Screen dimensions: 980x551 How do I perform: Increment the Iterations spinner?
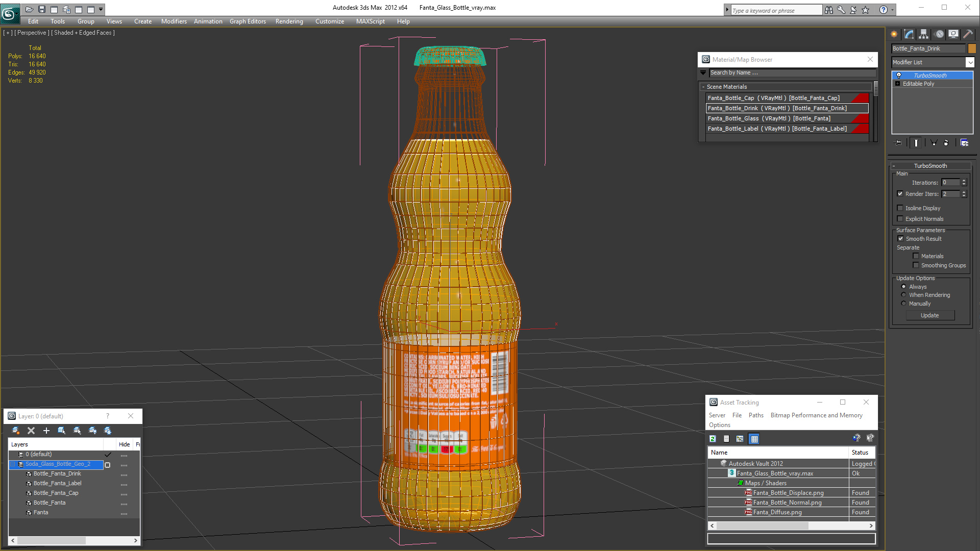964,181
